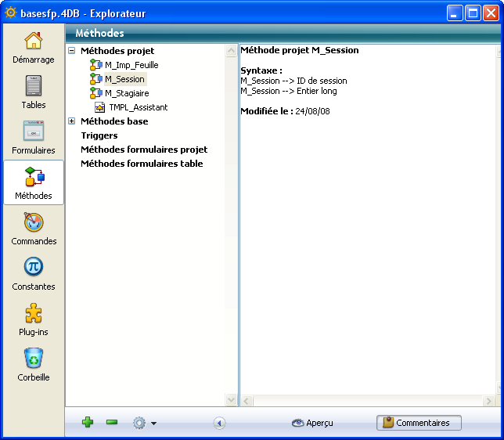Switch to the Formulaires page

click(x=34, y=138)
